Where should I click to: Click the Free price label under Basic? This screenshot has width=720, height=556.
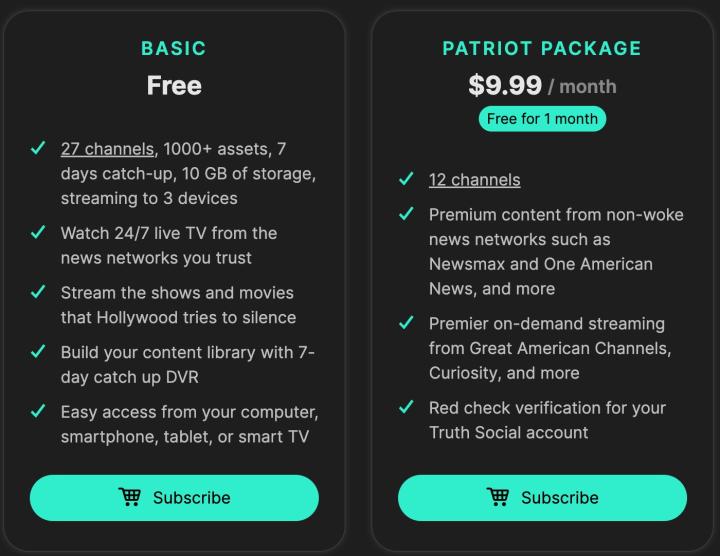(174, 86)
